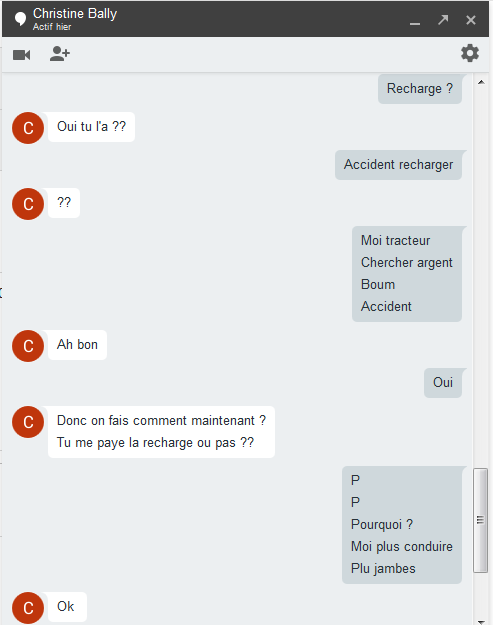
Task: Click "Donc on fais comment maintenant ?" message
Action: coord(161,421)
